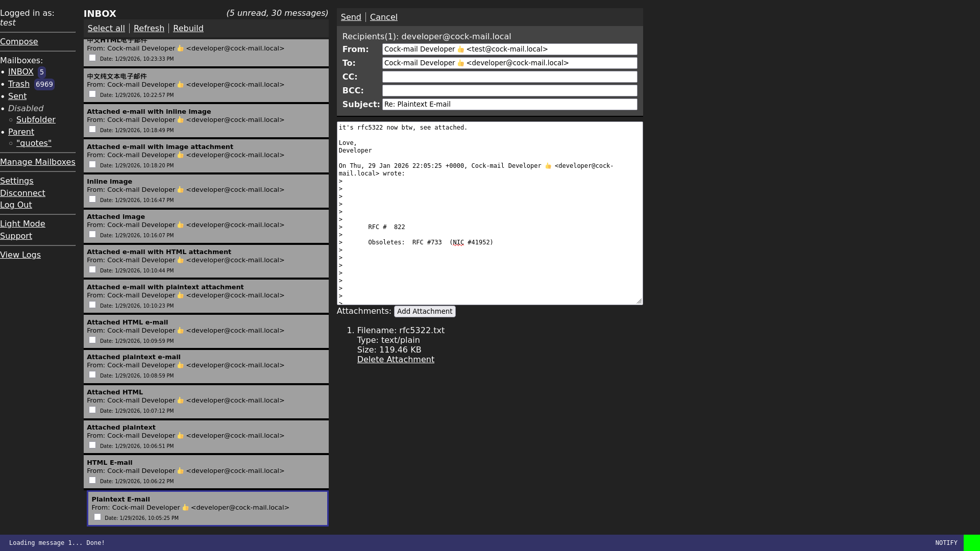Toggle Light Mode

(x=22, y=223)
